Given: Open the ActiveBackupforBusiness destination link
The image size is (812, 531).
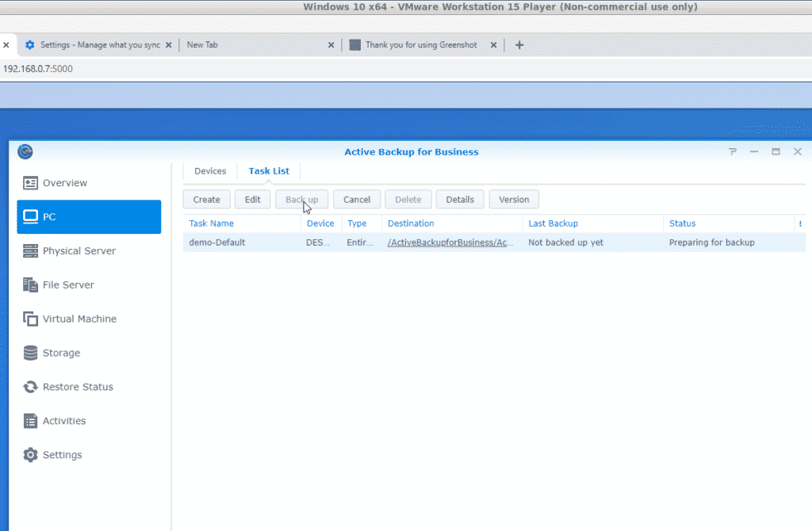Looking at the screenshot, I should pyautogui.click(x=450, y=243).
